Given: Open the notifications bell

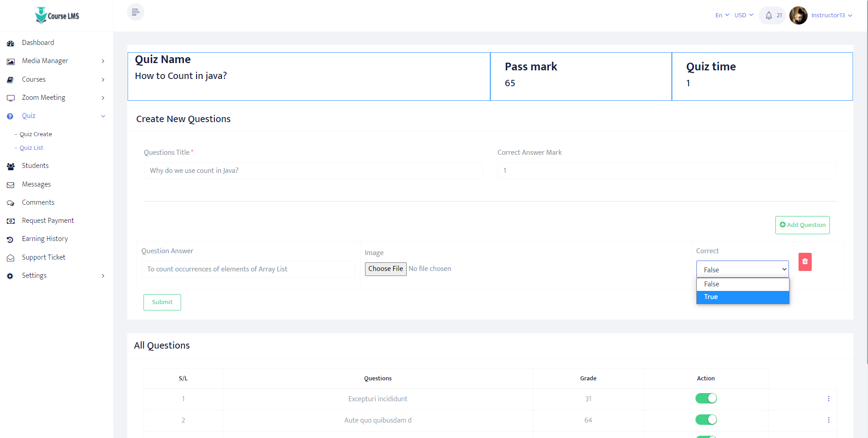Looking at the screenshot, I should click(x=769, y=15).
